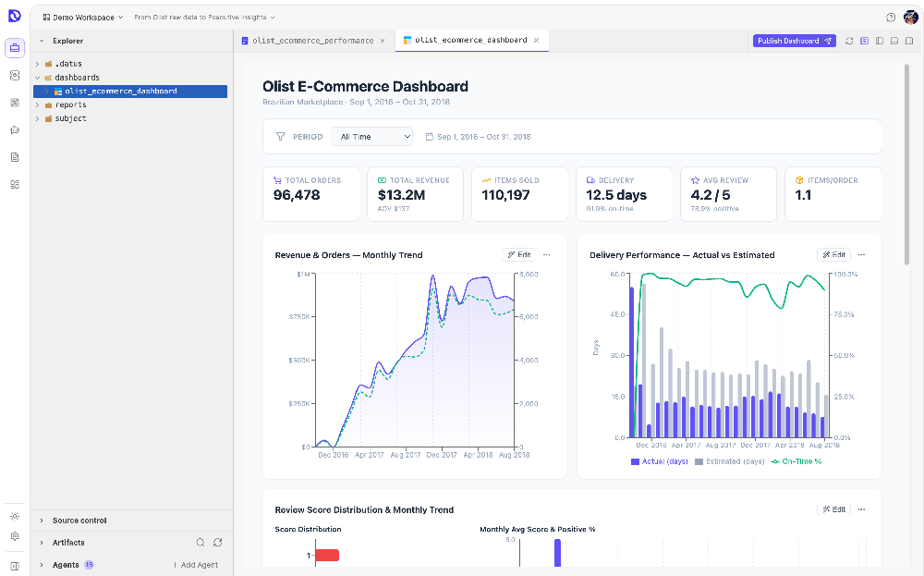The image size is (924, 576).
Task: Click money icon on Total Revenue card
Action: tap(382, 180)
